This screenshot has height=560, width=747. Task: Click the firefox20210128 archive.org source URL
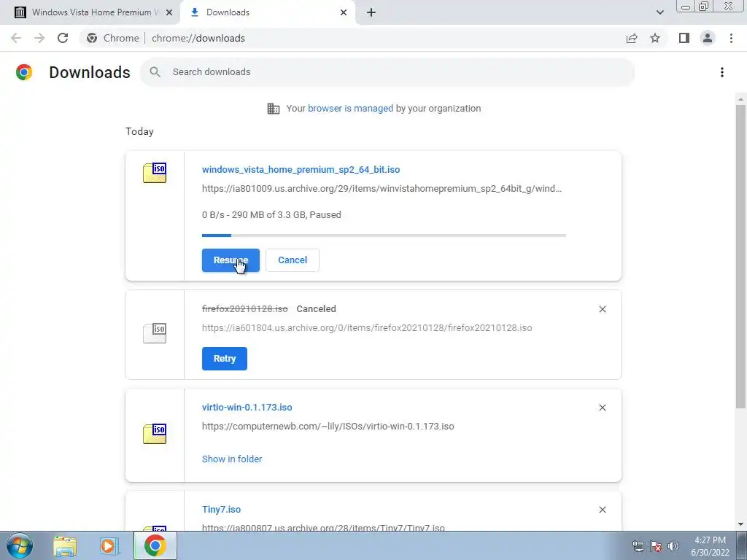tap(367, 327)
